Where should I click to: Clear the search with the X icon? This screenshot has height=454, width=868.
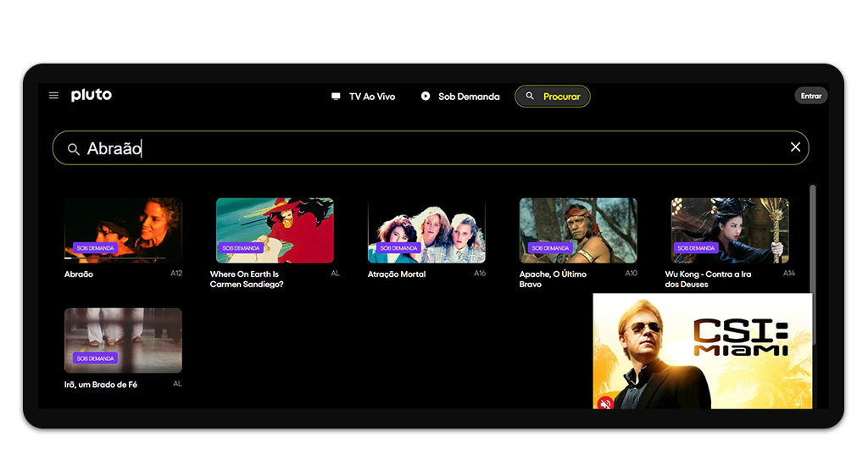click(795, 147)
